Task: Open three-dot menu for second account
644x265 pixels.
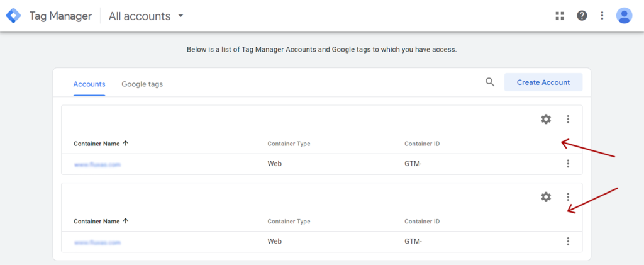Action: coord(568,197)
